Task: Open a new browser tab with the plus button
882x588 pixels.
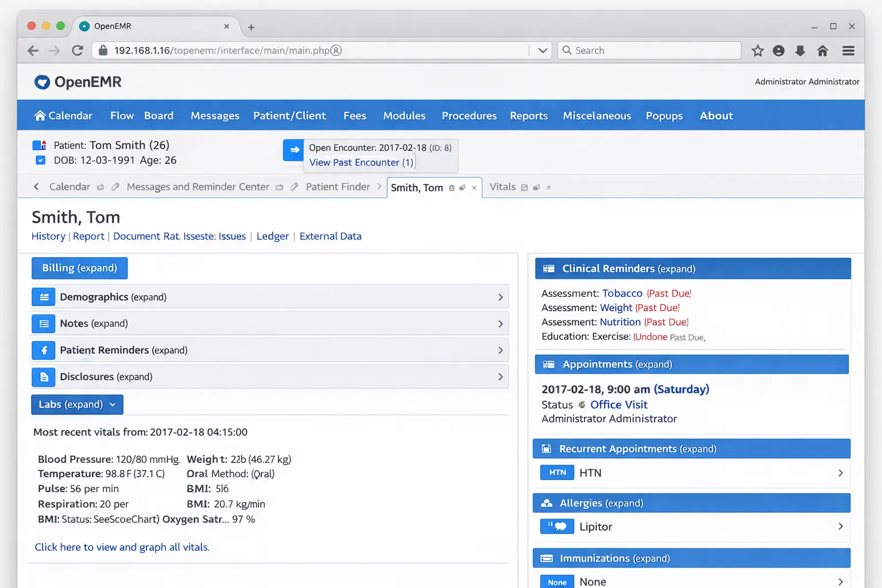Action: pyautogui.click(x=251, y=27)
